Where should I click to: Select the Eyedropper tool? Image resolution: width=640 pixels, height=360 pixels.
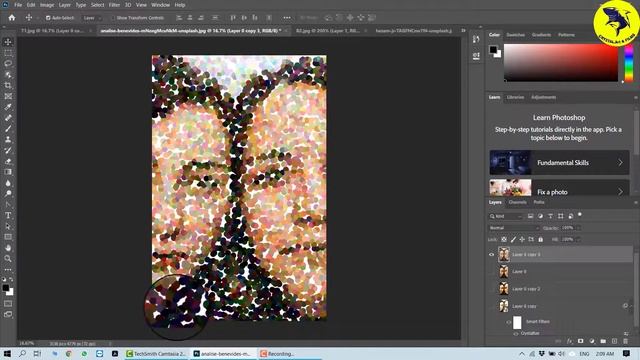pos(8,107)
